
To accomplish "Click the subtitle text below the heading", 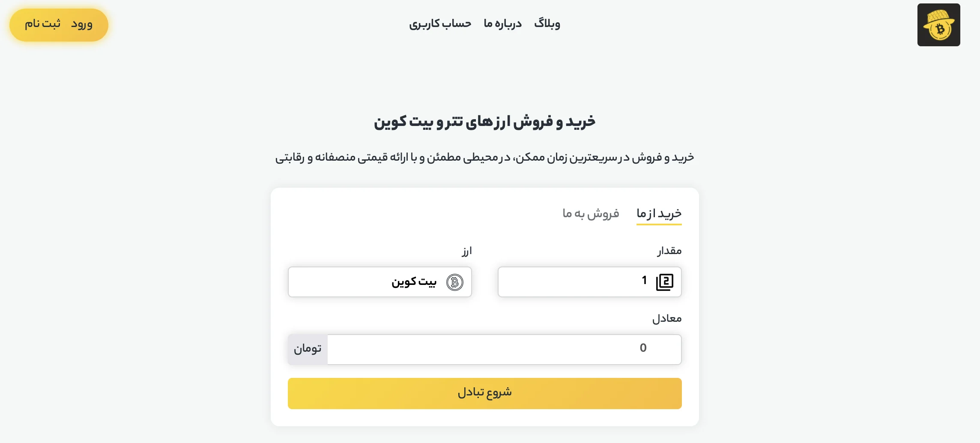I will [x=484, y=158].
